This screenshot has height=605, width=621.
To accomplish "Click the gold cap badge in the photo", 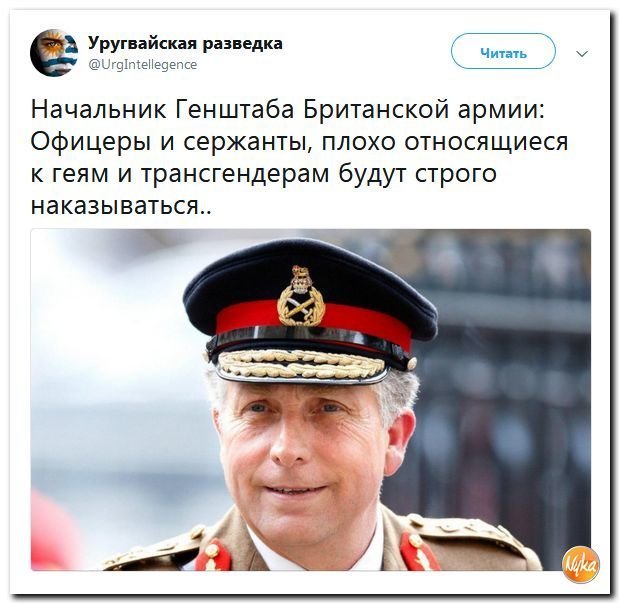I will [x=301, y=297].
